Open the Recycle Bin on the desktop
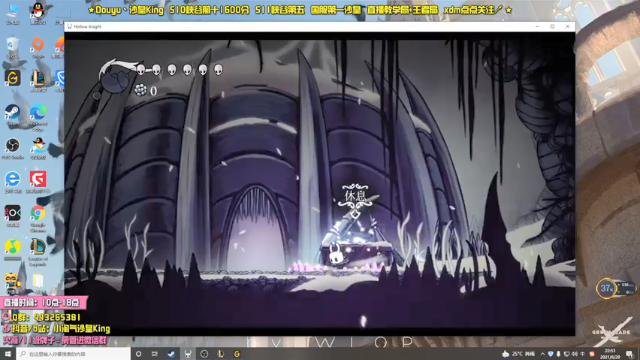 13,47
